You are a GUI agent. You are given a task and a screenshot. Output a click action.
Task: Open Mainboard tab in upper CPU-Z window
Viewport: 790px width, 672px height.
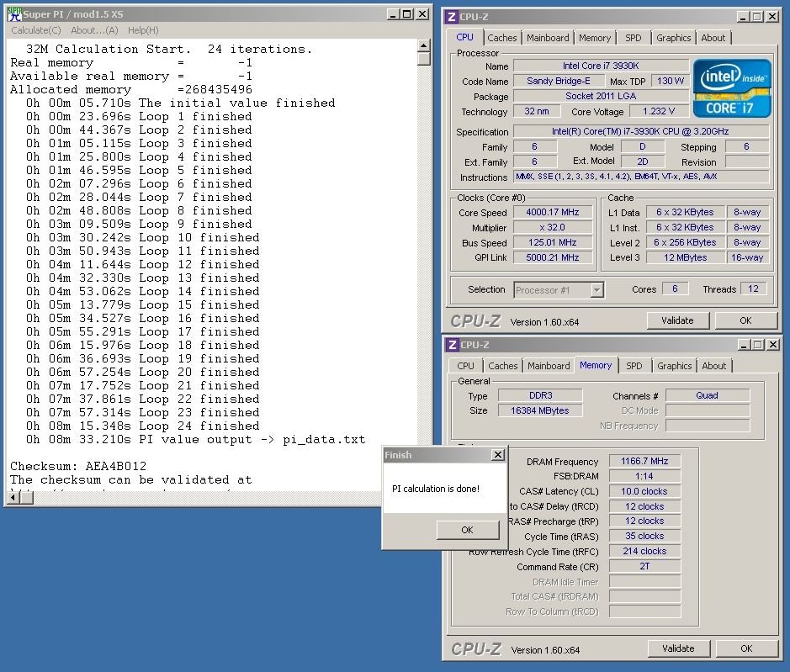click(548, 38)
